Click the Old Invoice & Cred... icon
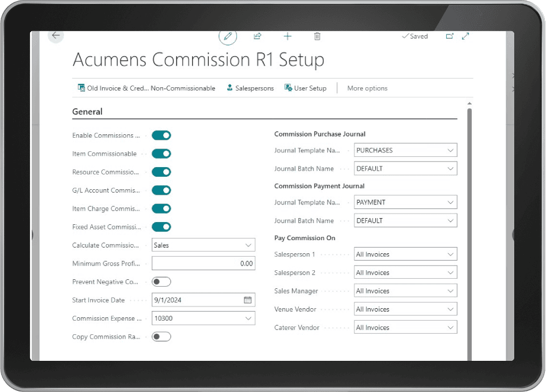This screenshot has width=546, height=392. (81, 88)
